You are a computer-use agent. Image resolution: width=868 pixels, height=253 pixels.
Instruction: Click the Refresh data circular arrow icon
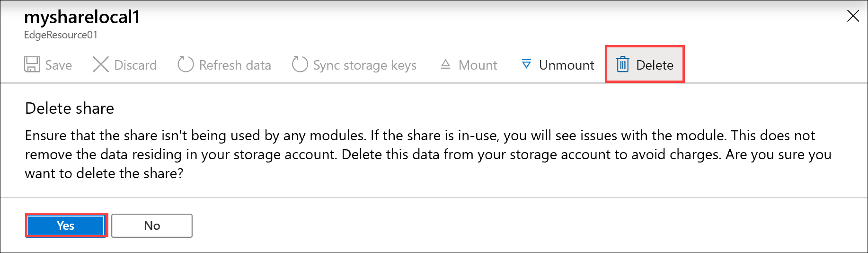point(186,64)
